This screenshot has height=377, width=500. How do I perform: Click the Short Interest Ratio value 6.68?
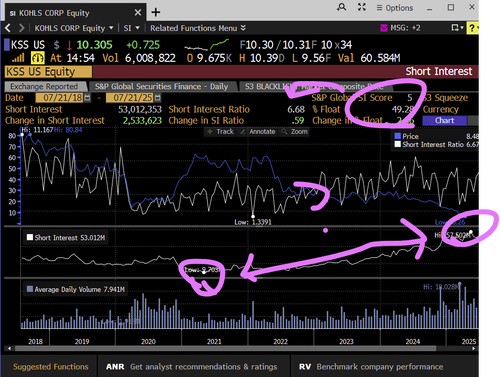pyautogui.click(x=296, y=109)
